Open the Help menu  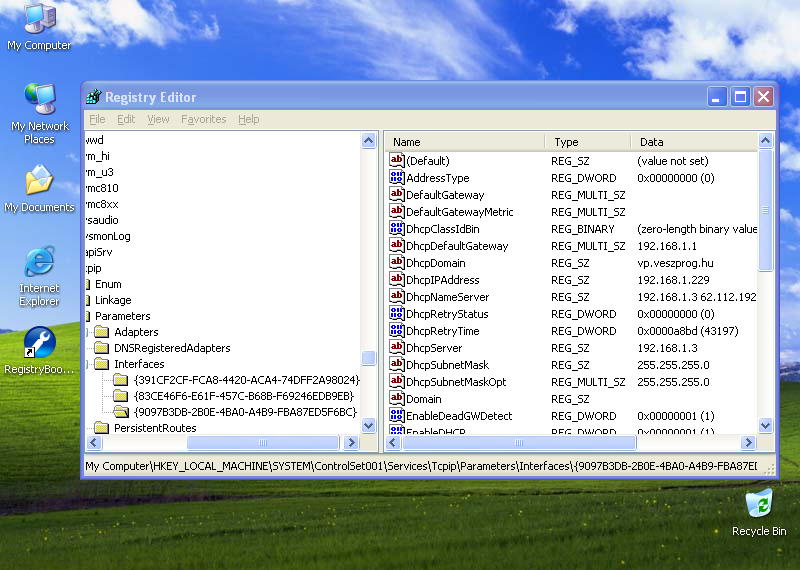click(248, 119)
